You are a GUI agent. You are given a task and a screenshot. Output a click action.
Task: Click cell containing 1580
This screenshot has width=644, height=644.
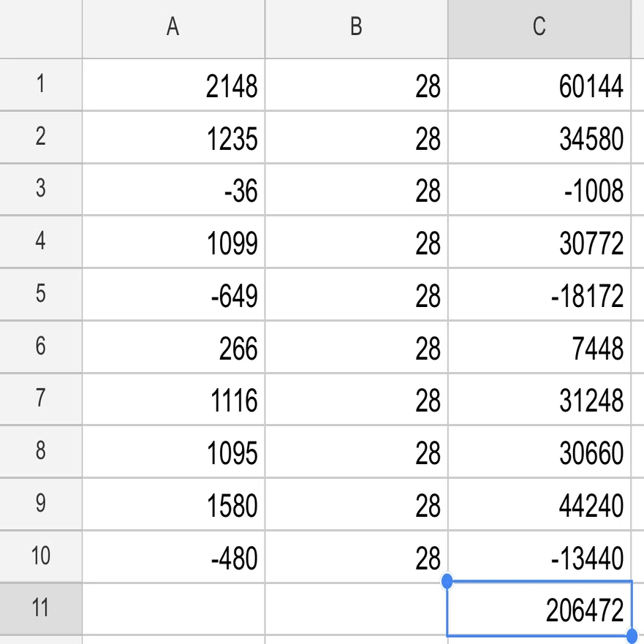[x=173, y=504]
